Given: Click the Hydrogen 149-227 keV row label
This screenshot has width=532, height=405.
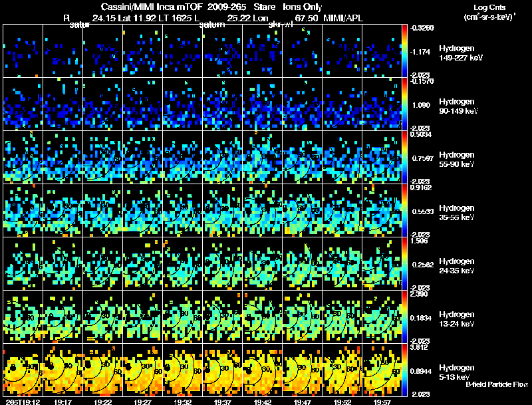Looking at the screenshot, I should pyautogui.click(x=461, y=53).
